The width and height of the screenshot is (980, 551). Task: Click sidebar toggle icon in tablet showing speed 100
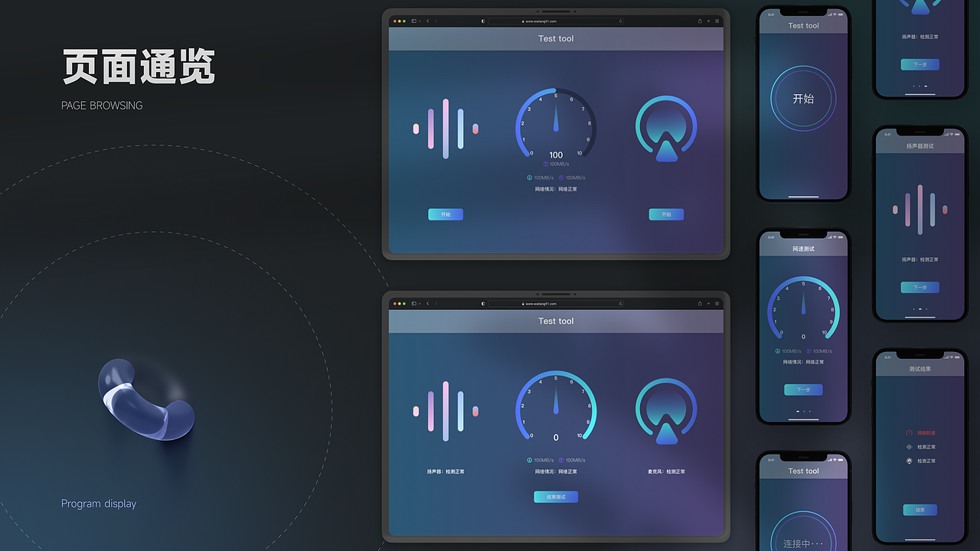click(x=414, y=21)
